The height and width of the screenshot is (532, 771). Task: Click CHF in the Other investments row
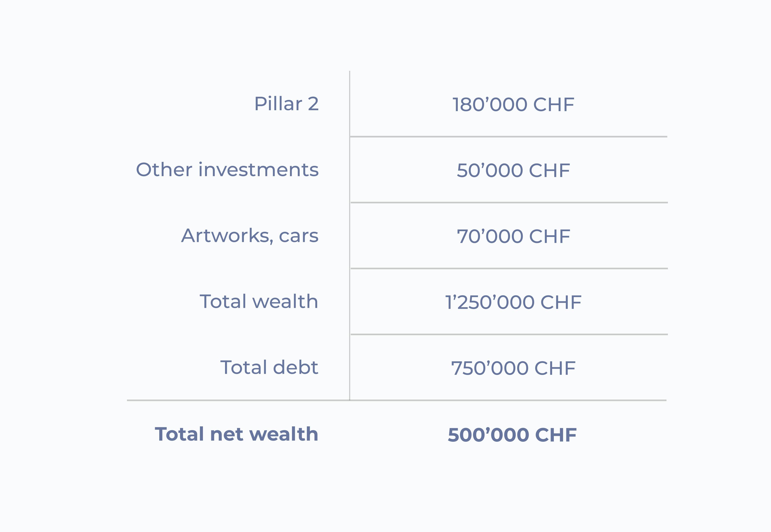549,171
